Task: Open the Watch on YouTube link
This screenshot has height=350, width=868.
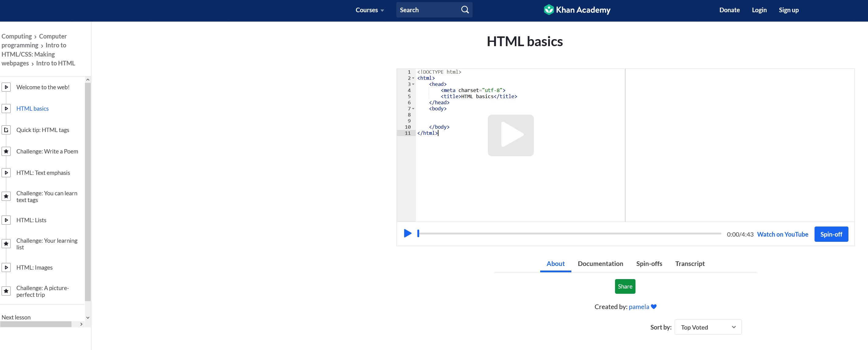Action: (x=782, y=234)
